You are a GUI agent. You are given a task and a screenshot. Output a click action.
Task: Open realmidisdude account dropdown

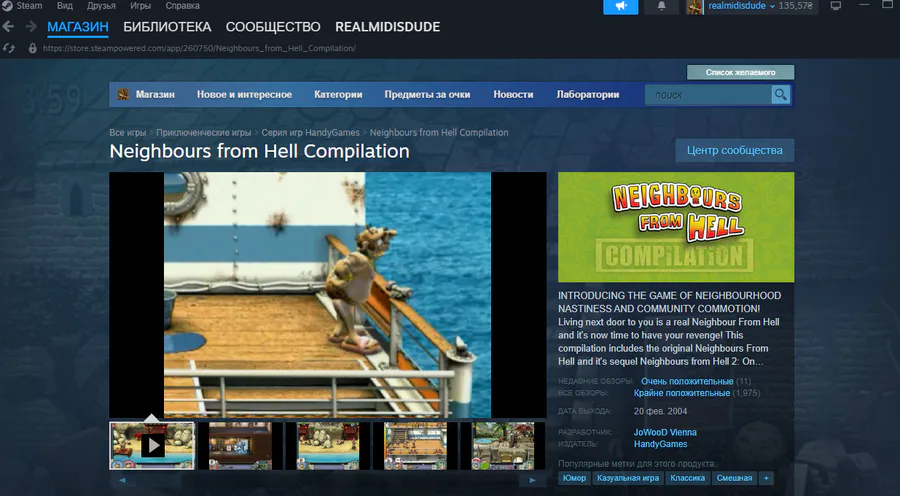coord(742,6)
